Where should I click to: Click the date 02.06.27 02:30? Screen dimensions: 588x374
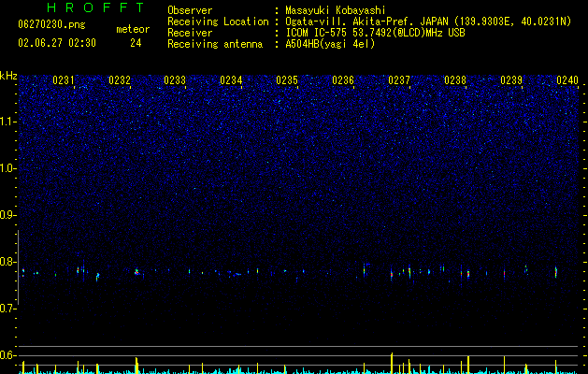pos(57,43)
